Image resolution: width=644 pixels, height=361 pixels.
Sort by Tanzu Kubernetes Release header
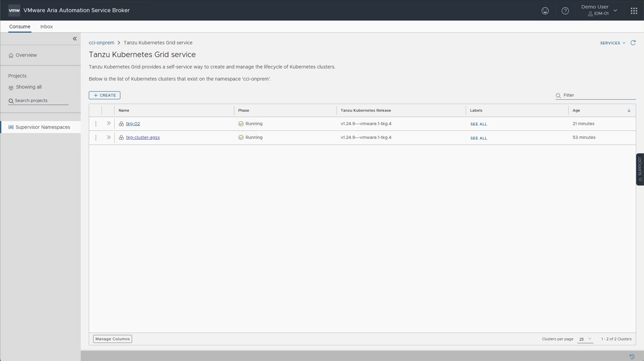click(366, 110)
